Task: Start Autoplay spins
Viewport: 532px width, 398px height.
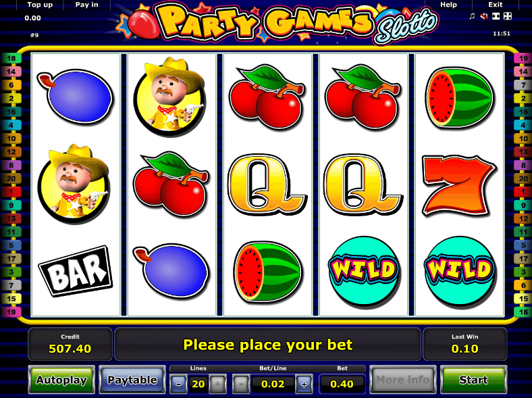Action: (61, 380)
